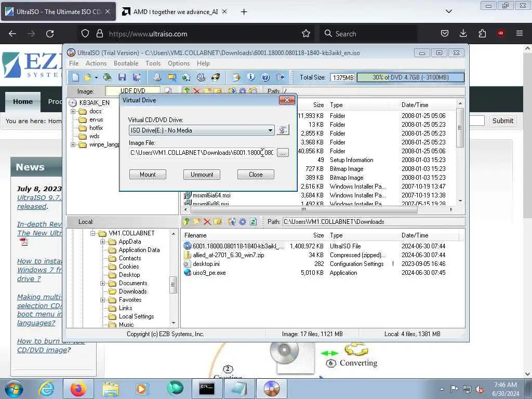Open the File menu
Viewport: 532px width, 399px height.
(74, 63)
